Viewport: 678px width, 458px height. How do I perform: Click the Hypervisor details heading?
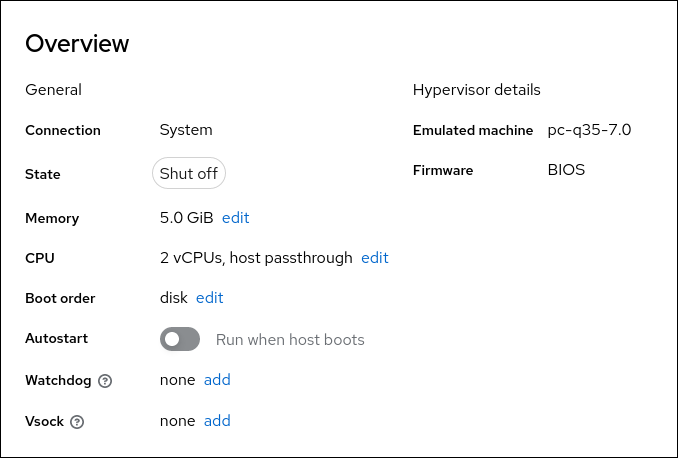pyautogui.click(x=476, y=90)
